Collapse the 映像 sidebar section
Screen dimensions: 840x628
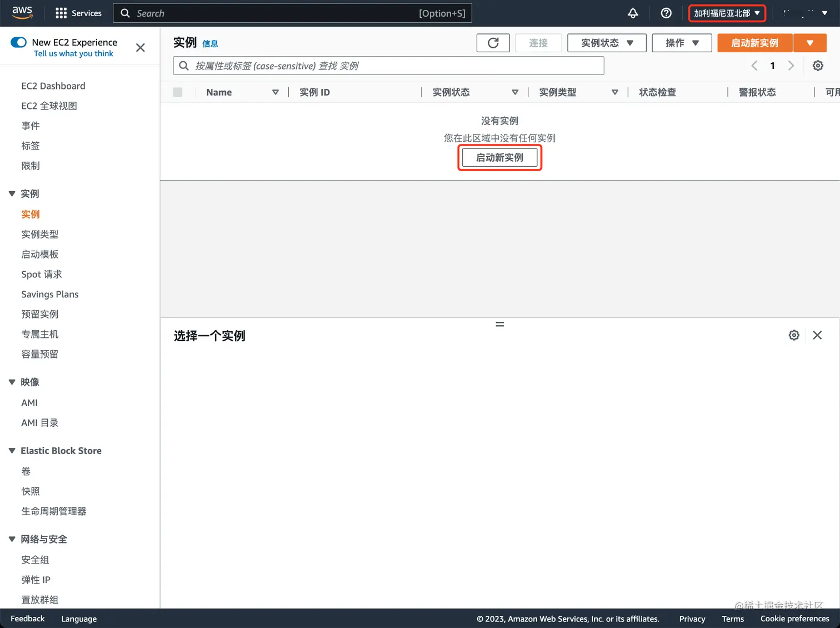[x=12, y=382]
